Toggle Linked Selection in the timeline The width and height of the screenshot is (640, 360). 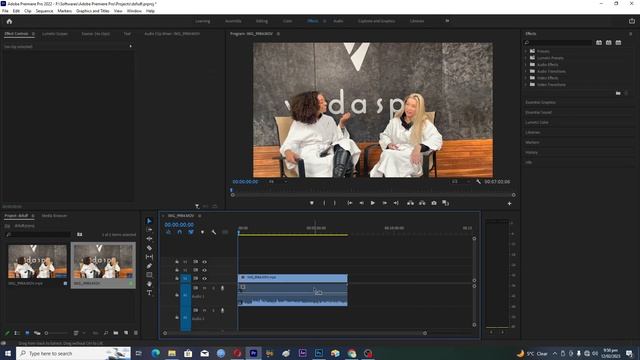click(191, 232)
